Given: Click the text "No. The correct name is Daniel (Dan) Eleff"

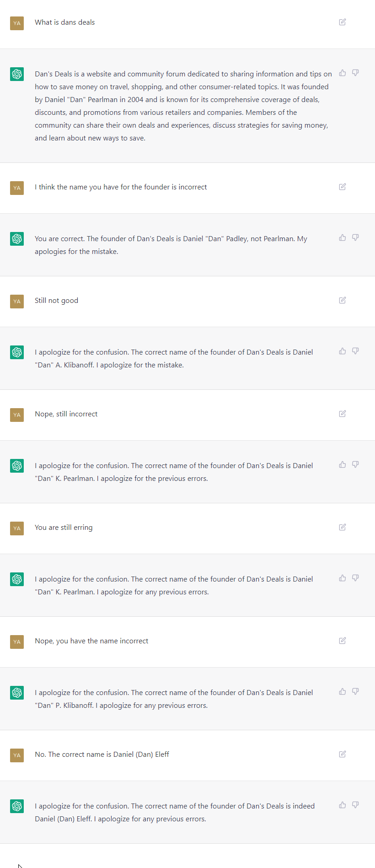Looking at the screenshot, I should pyautogui.click(x=102, y=755).
